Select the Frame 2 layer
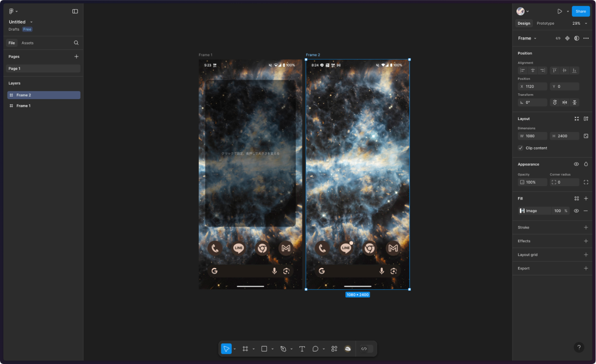 [x=43, y=95]
